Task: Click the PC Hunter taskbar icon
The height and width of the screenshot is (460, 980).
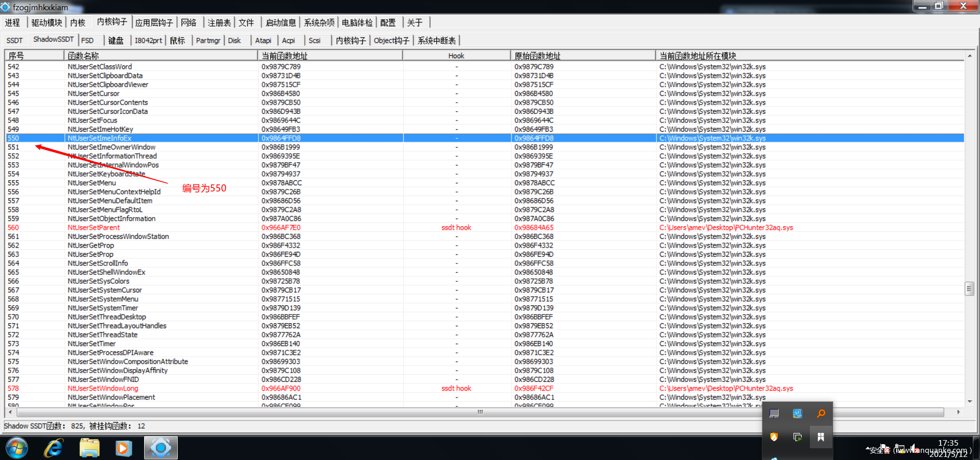Action: click(160, 448)
